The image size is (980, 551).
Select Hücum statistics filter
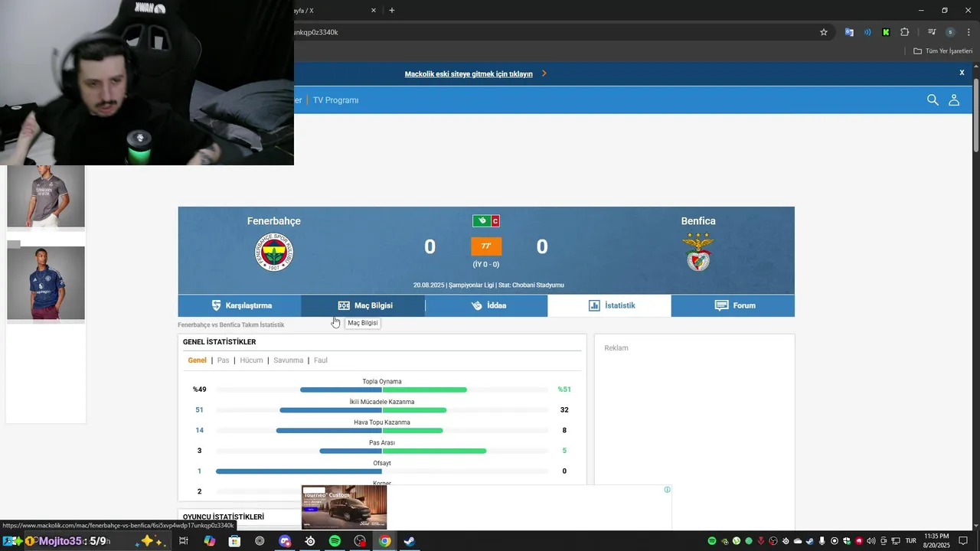point(251,360)
